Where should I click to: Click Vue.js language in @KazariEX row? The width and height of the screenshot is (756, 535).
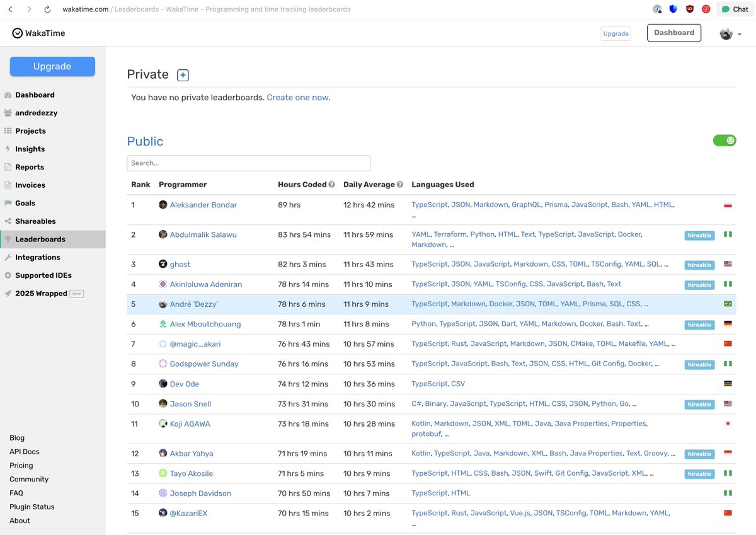click(519, 513)
